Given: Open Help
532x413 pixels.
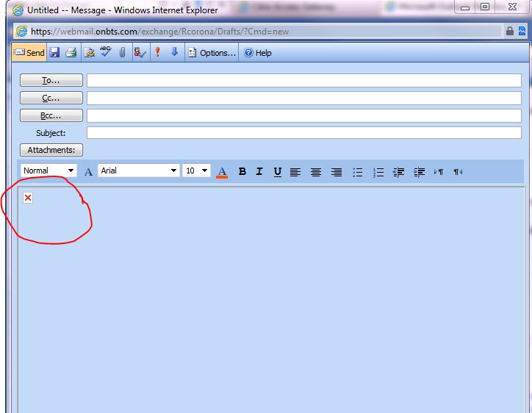Looking at the screenshot, I should pyautogui.click(x=257, y=53).
